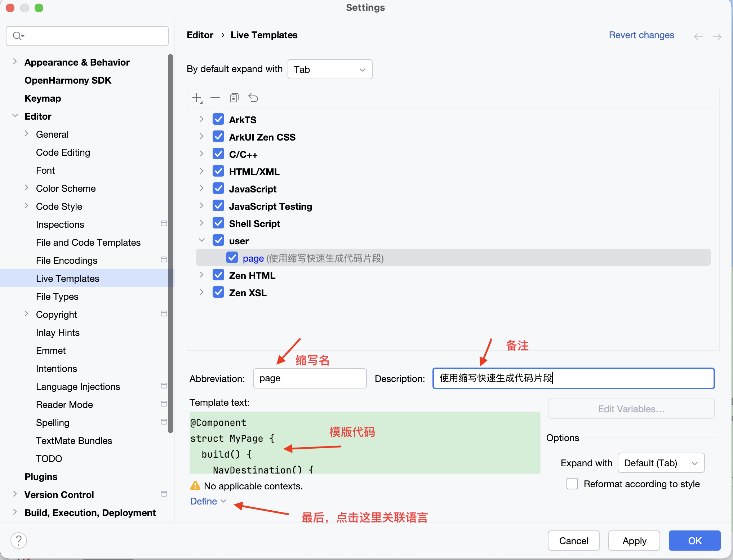Screen dimensions: 733x560
Task: Select File and Code Templates in sidebar
Action: coord(88,243)
